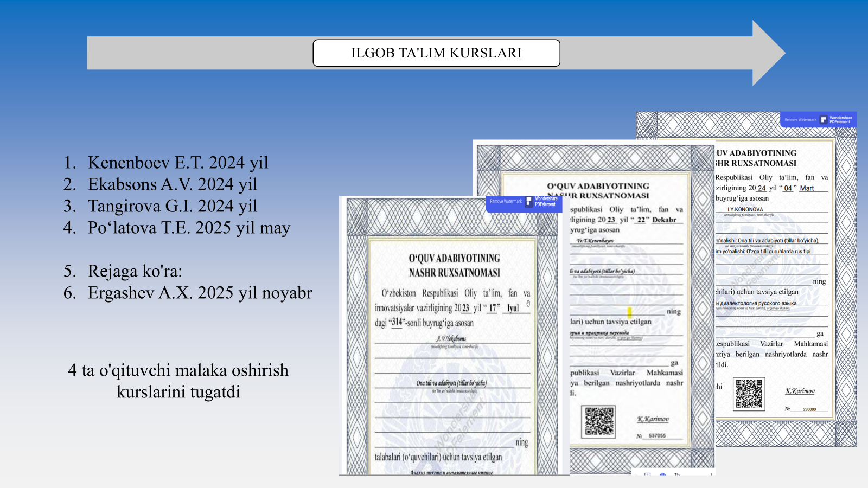Click the Wondershare PDFelement logo on the rightmost certificate
Screen dimensions: 868x488
coord(837,119)
